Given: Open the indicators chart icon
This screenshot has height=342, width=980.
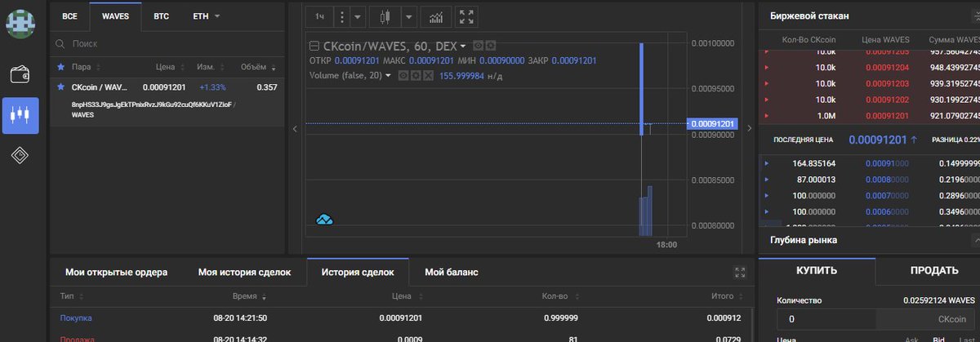Looking at the screenshot, I should [x=437, y=16].
